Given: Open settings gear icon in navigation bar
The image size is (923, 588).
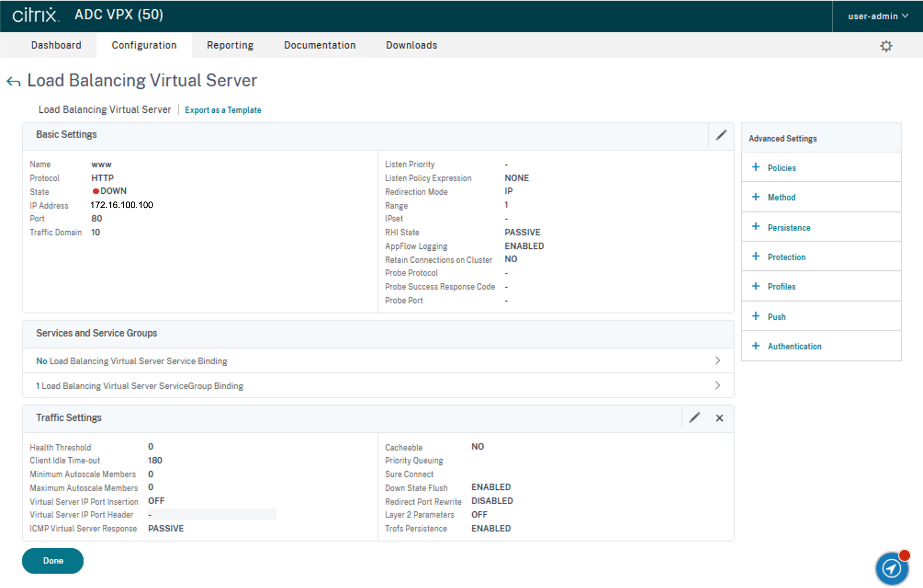Looking at the screenshot, I should tap(886, 46).
